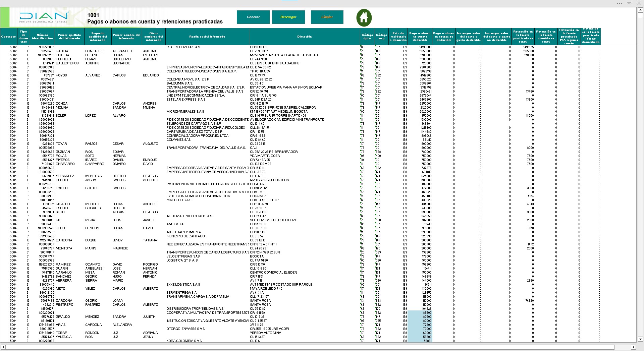This screenshot has height=351, width=644.
Task: Select the Código dpto. column header
Action: (x=367, y=37)
